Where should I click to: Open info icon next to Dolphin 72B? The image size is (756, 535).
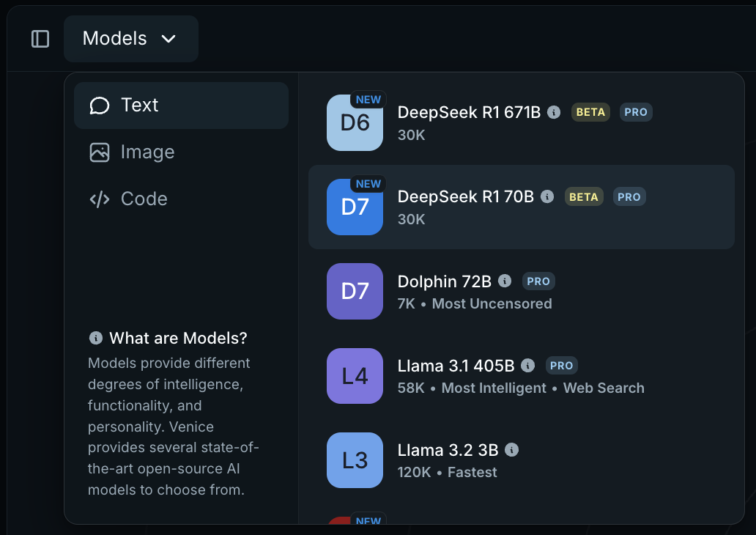(x=505, y=281)
